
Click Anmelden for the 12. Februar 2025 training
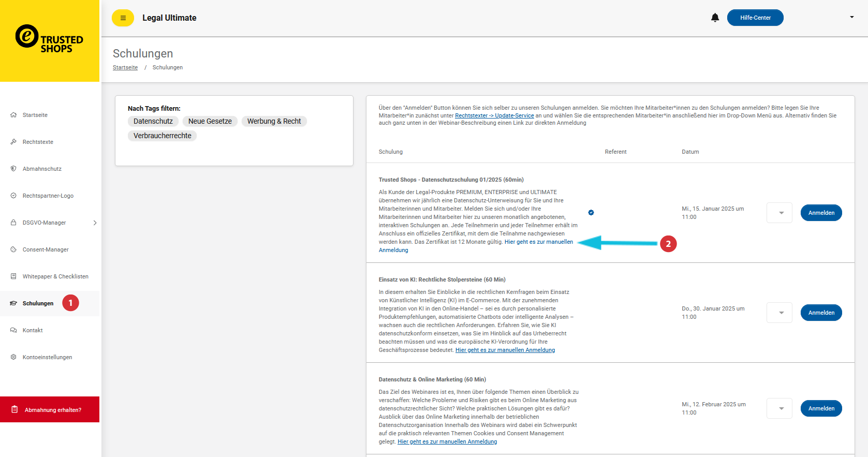821,408
